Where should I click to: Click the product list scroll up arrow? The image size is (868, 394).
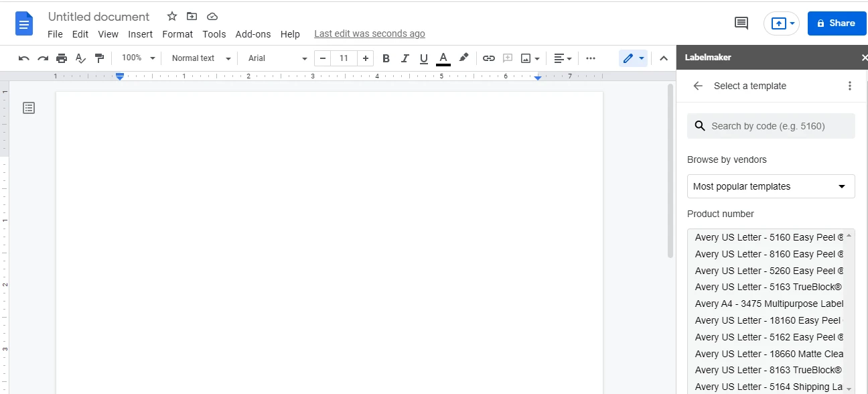tap(849, 236)
